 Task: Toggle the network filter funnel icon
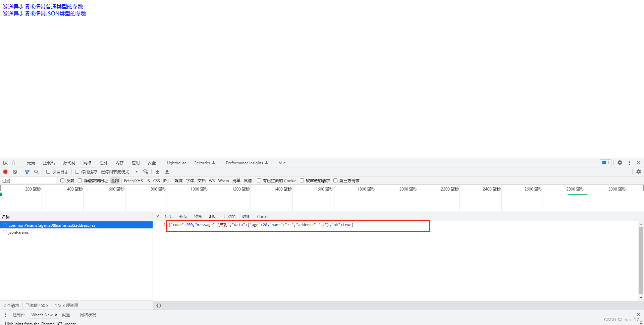click(27, 172)
